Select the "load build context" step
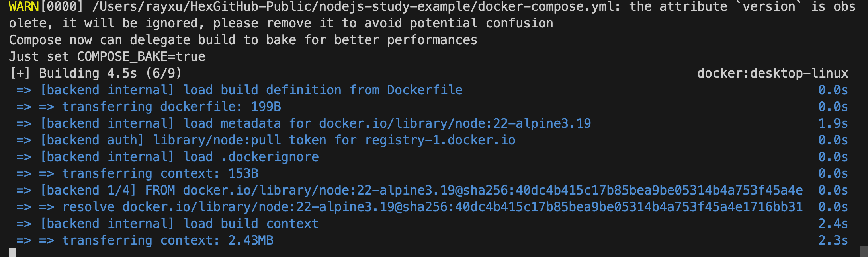 point(251,224)
